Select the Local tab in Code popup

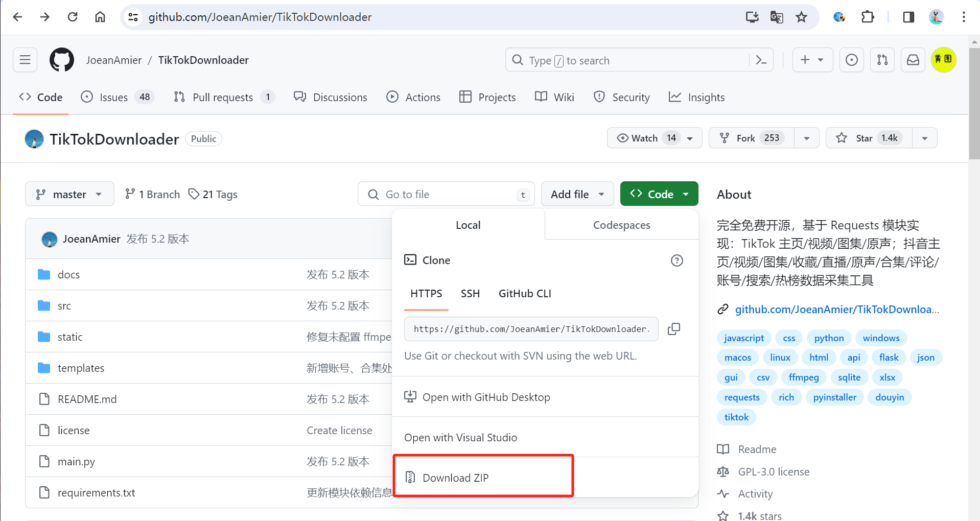tap(468, 225)
